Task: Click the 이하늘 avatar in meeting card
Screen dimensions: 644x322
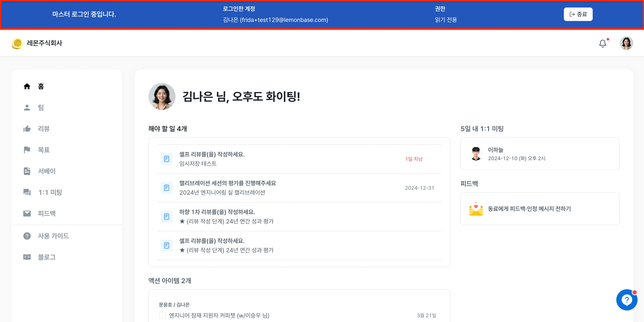Action: point(476,154)
